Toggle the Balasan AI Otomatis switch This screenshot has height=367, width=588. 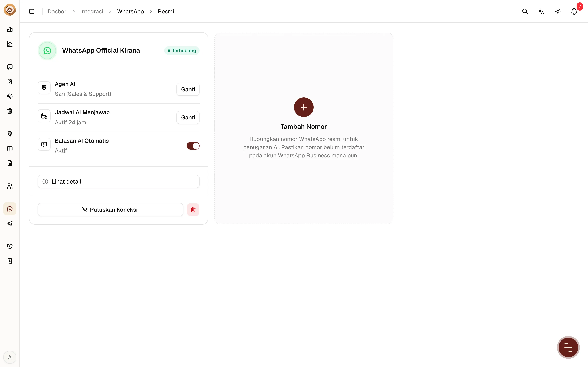point(193,146)
